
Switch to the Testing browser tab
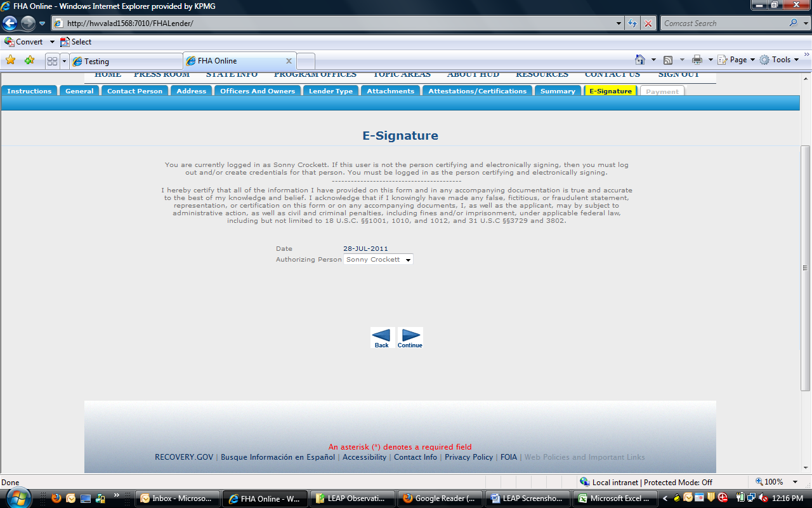[127, 62]
